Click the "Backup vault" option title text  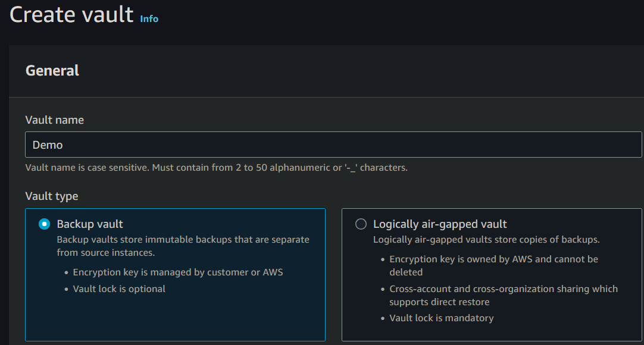point(90,224)
